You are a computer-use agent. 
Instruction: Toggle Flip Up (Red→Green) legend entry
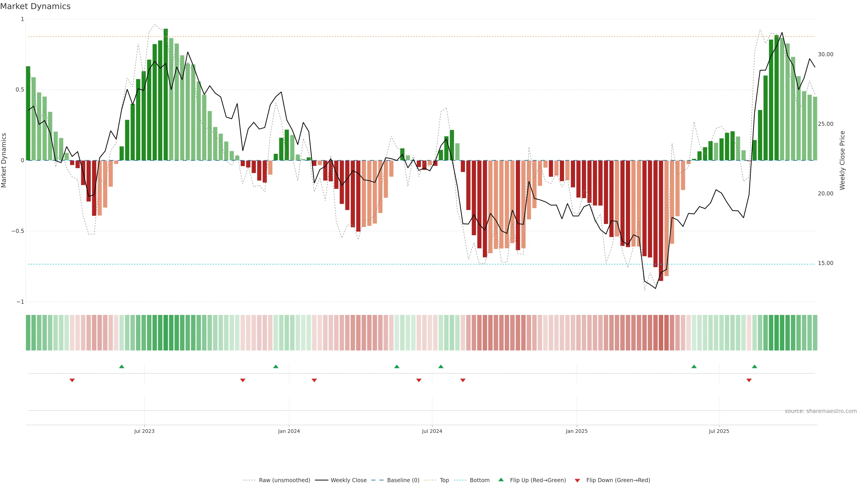[538, 480]
